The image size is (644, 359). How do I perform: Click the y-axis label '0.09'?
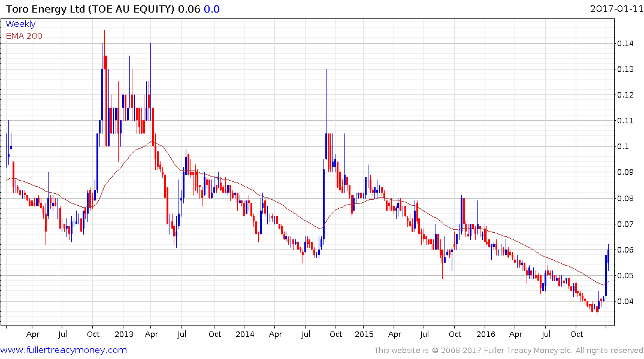(625, 172)
